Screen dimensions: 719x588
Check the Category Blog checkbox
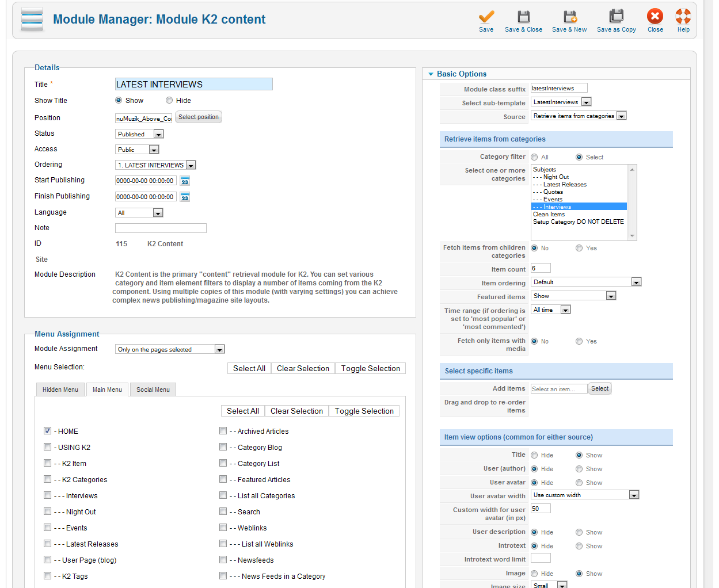coord(223,446)
